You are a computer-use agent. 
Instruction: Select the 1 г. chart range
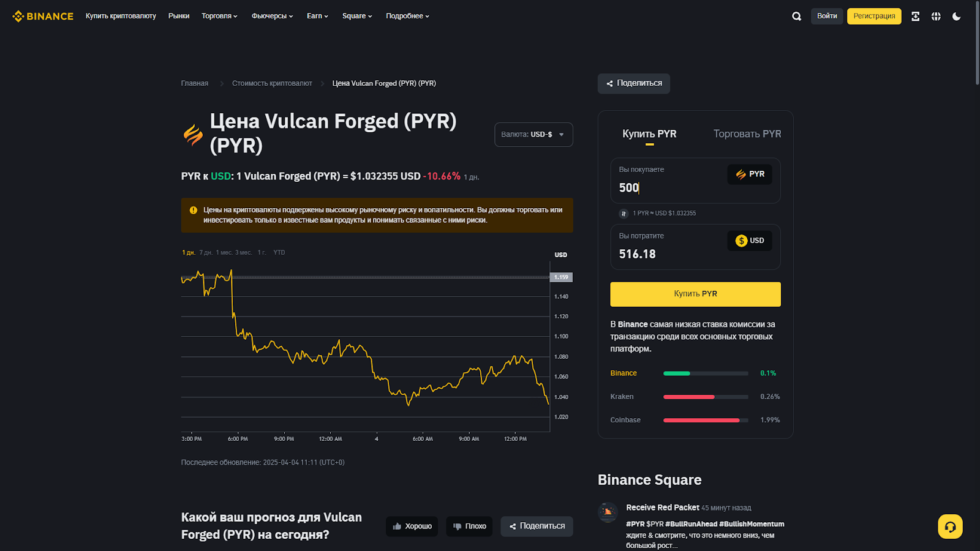(x=262, y=252)
